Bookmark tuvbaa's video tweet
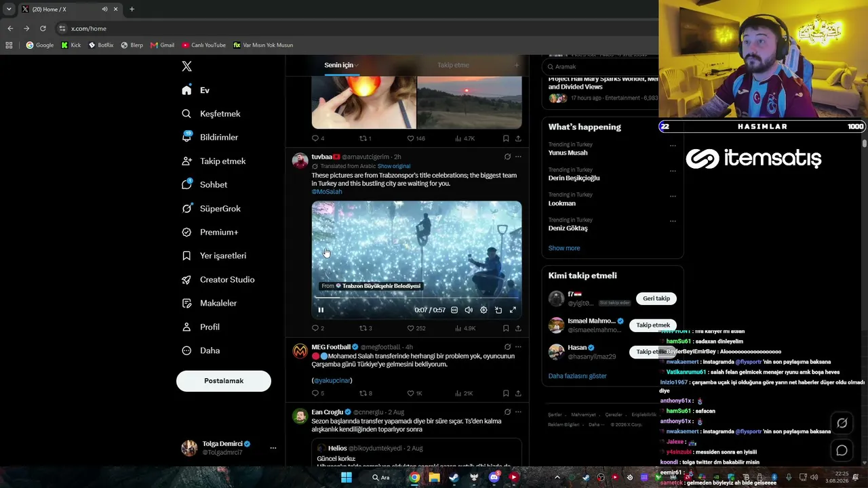This screenshot has width=868, height=488. tap(506, 328)
